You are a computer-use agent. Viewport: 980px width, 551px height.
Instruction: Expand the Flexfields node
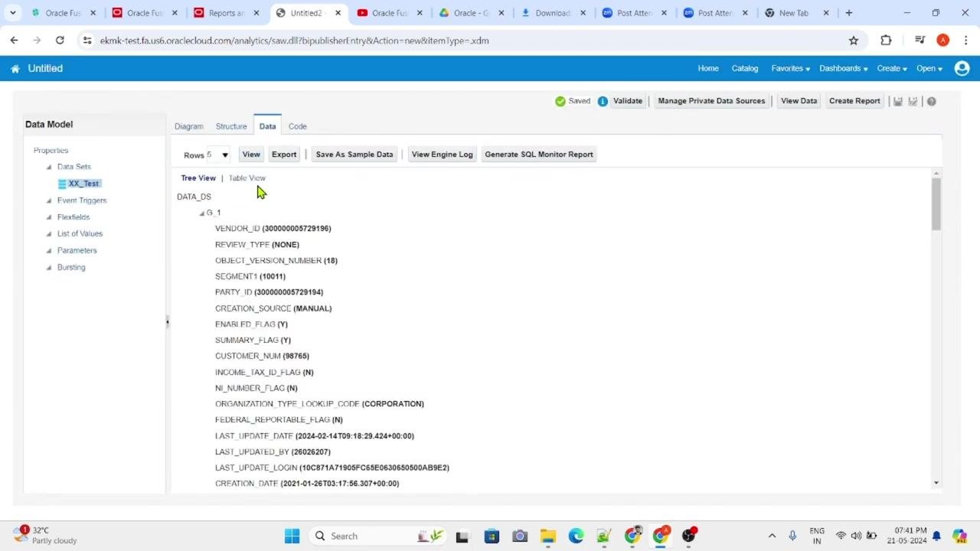click(x=49, y=217)
